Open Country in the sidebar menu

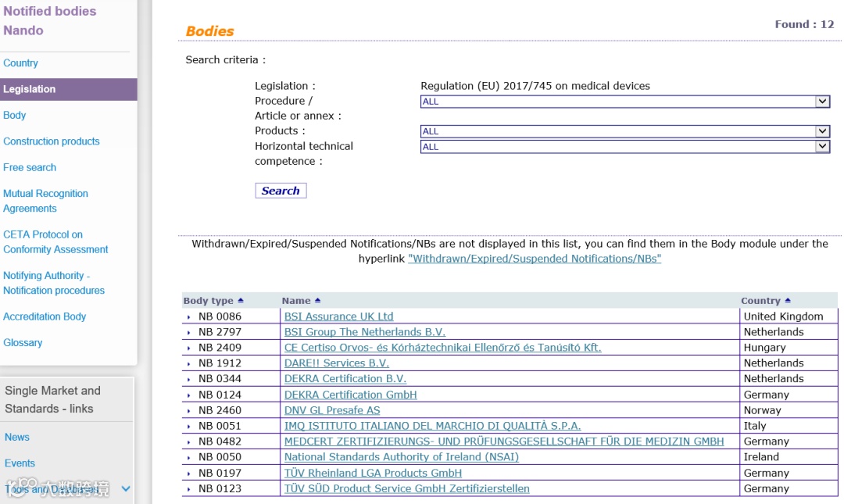(20, 63)
